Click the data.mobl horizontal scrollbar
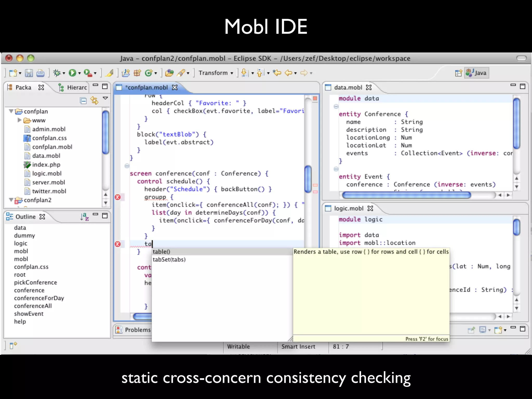The width and height of the screenshot is (532, 399). point(406,195)
